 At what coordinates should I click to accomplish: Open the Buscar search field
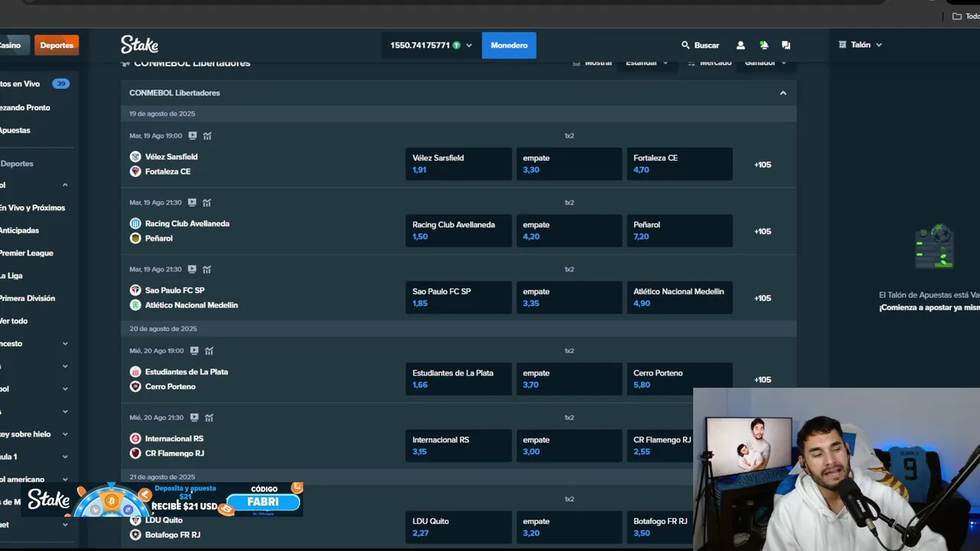[x=701, y=45]
